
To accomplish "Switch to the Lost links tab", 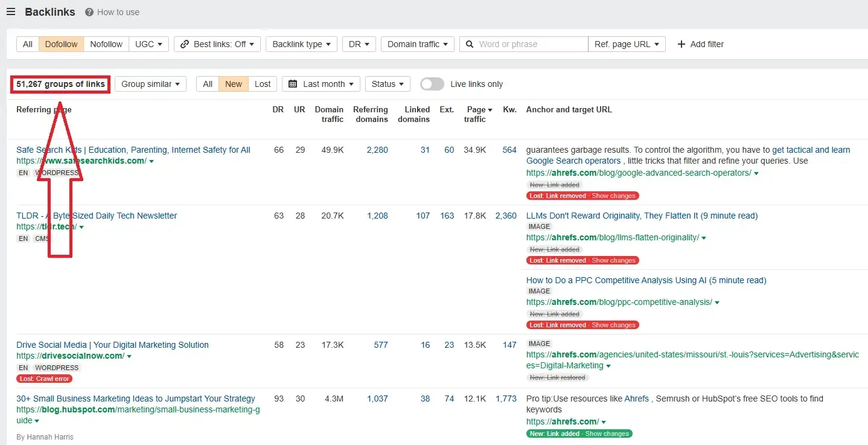I will [x=263, y=84].
